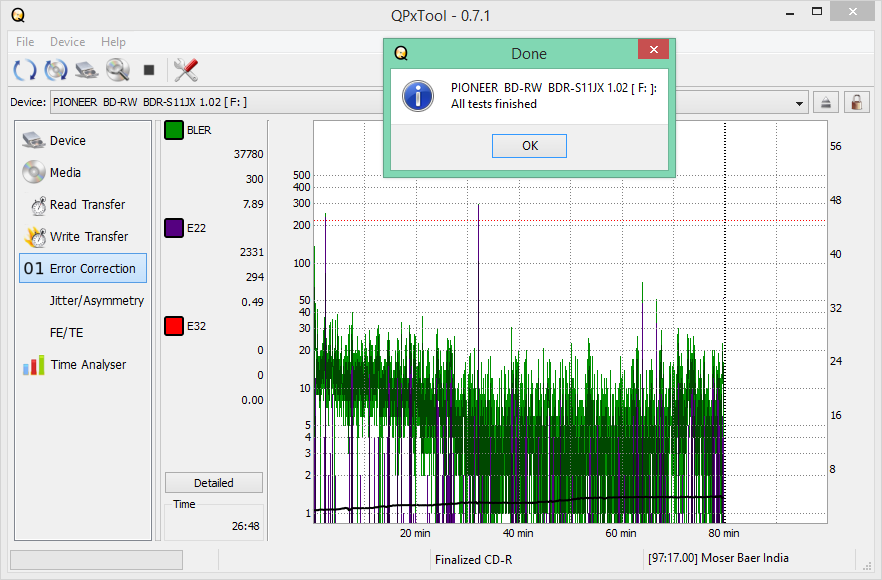Image resolution: width=882 pixels, height=580 pixels.
Task: Click the Media disc icon in sidebar
Action: (x=34, y=172)
